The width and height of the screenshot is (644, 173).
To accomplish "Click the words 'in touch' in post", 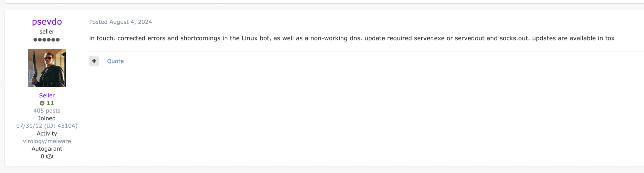I will pyautogui.click(x=102, y=38).
